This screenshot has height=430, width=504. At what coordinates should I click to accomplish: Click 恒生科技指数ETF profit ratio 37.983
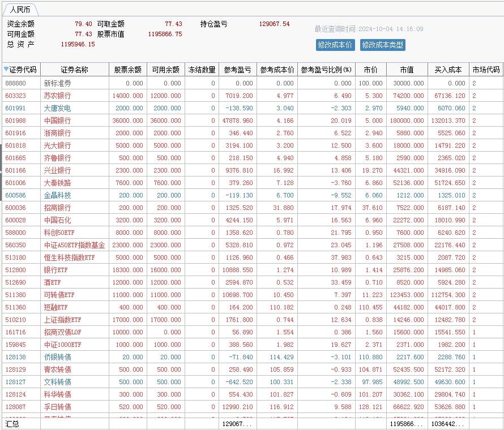[341, 257]
